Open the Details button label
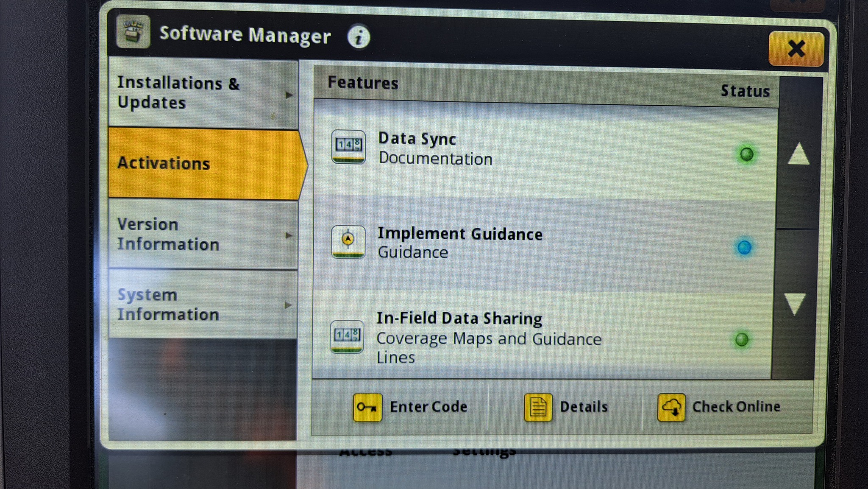The image size is (868, 489). (x=584, y=407)
